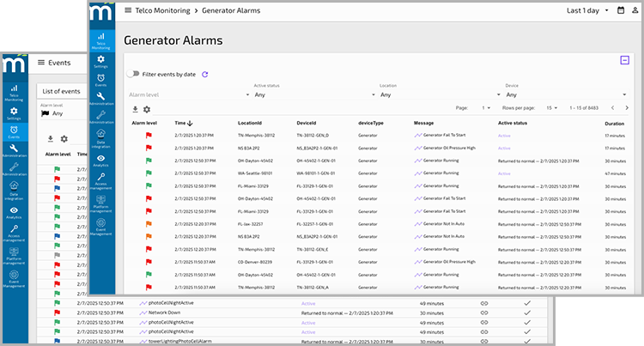Click Network Down message in Events window

[x=164, y=313]
